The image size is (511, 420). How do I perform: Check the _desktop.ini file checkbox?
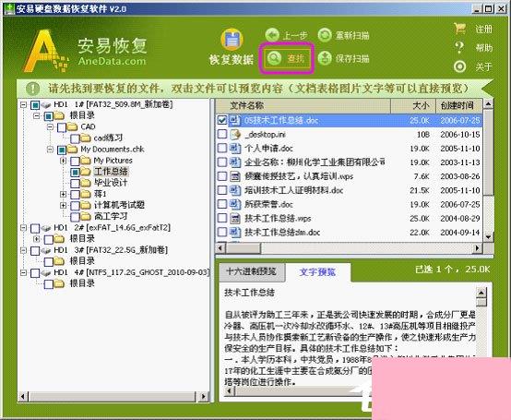(222, 134)
